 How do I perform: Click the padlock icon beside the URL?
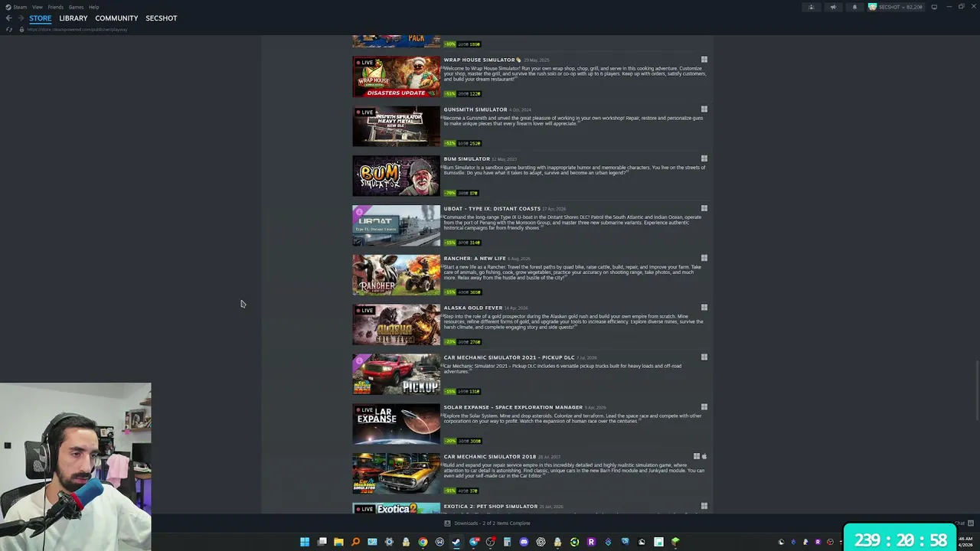click(x=21, y=30)
